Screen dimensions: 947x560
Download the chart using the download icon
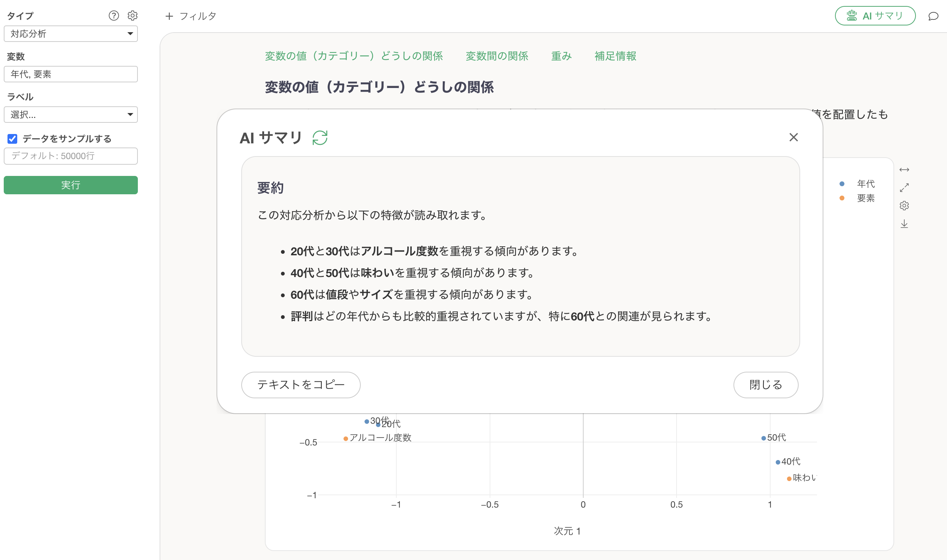pyautogui.click(x=905, y=224)
